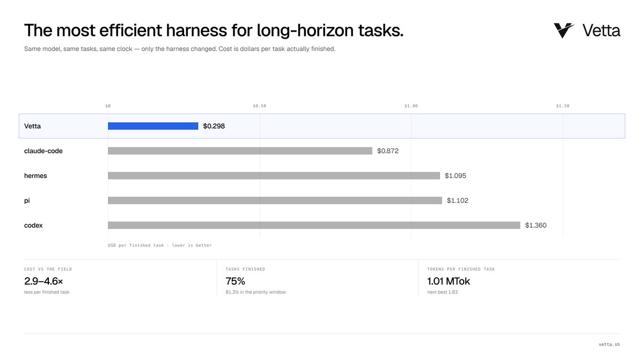Click the '75%' statistic
Image resolution: width=644 pixels, height=362 pixels.
pyautogui.click(x=236, y=281)
